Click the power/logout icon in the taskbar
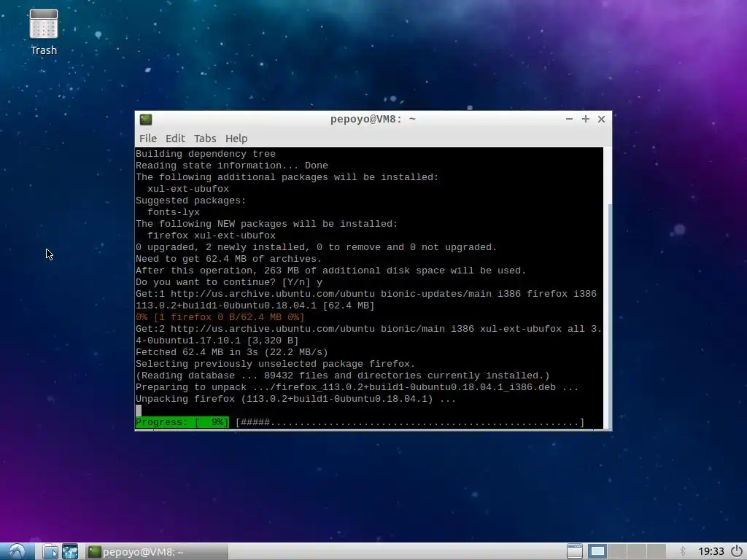The image size is (747, 560). tap(737, 551)
